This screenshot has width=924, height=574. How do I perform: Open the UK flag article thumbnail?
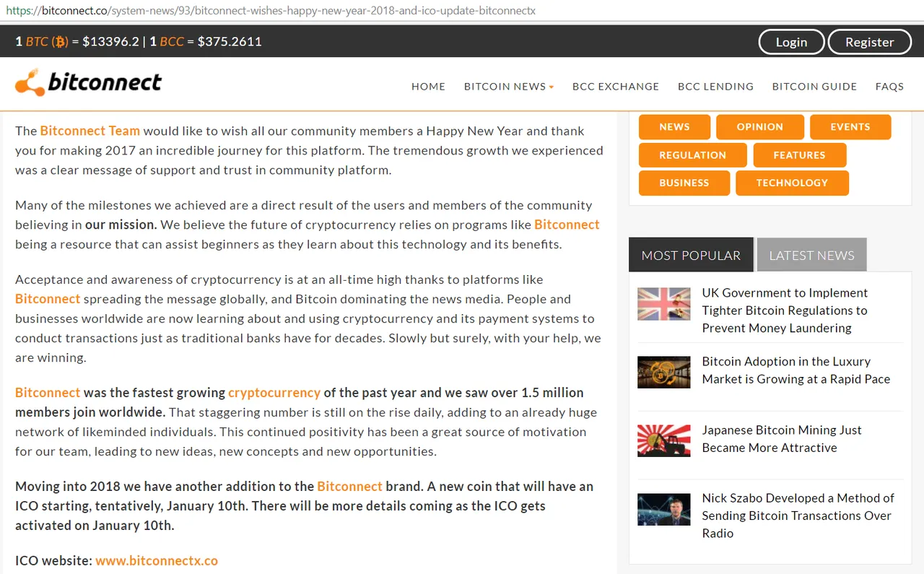click(664, 304)
